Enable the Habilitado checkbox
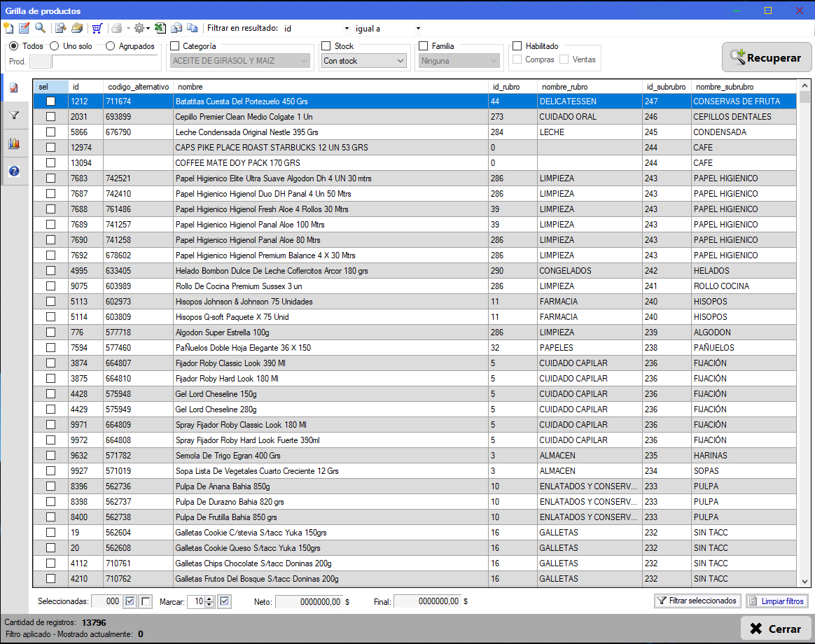The image size is (815, 644). (517, 46)
